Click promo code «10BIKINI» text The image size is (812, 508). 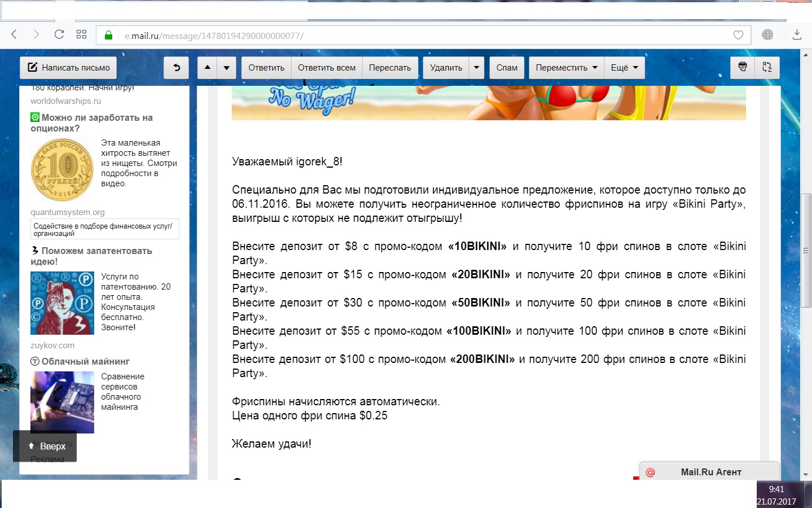[477, 246]
